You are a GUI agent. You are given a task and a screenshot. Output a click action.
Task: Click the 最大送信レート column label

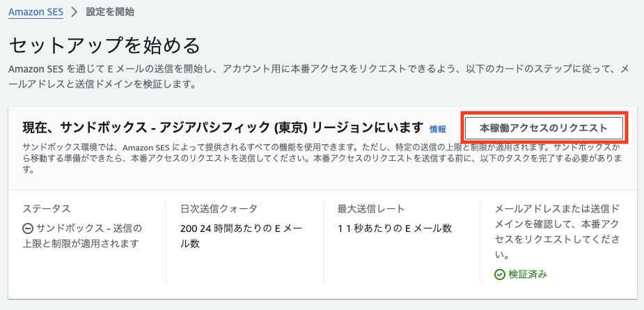pyautogui.click(x=371, y=208)
